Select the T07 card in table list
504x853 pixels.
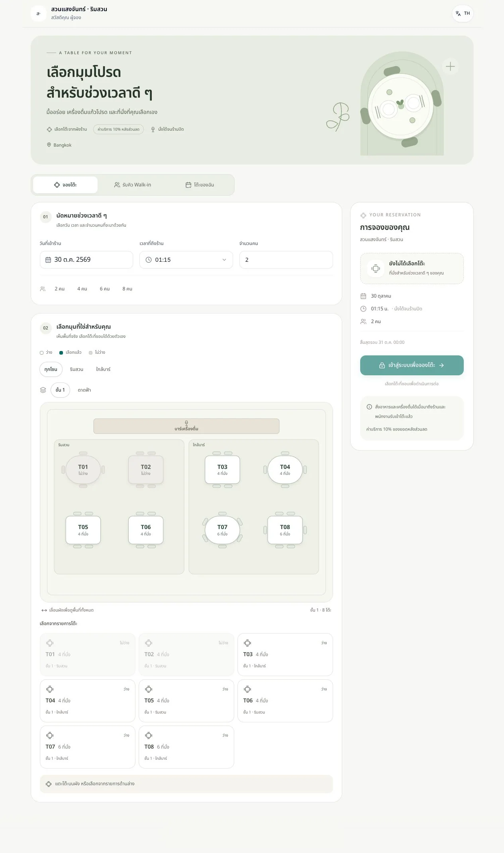click(88, 747)
